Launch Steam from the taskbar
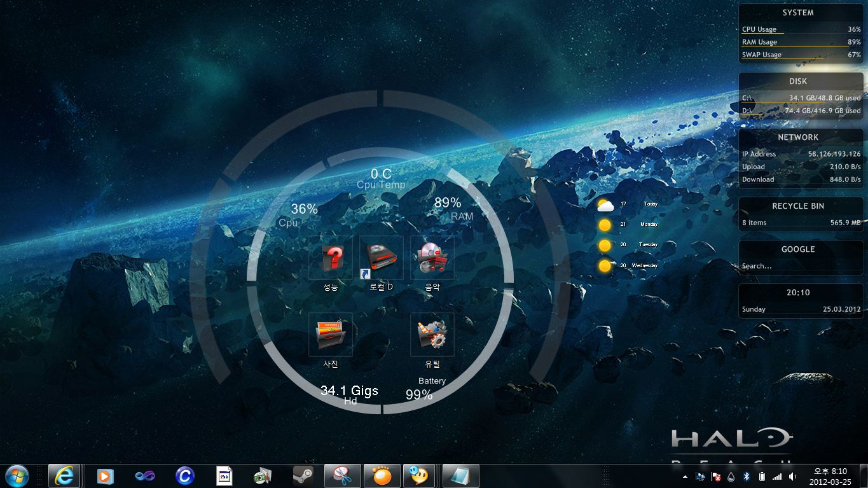The image size is (868, 488). (x=303, y=476)
